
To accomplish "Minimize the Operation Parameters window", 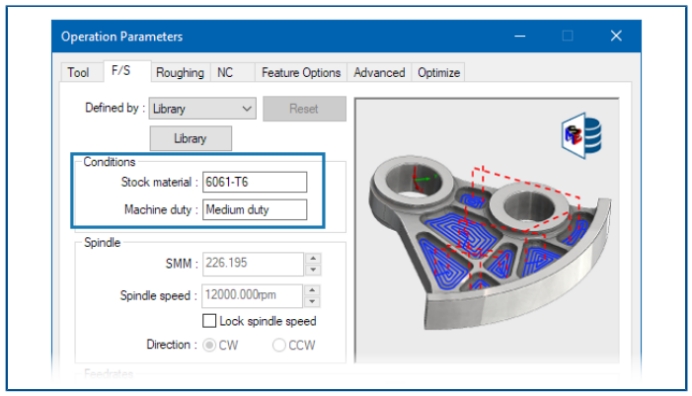I will (x=520, y=36).
